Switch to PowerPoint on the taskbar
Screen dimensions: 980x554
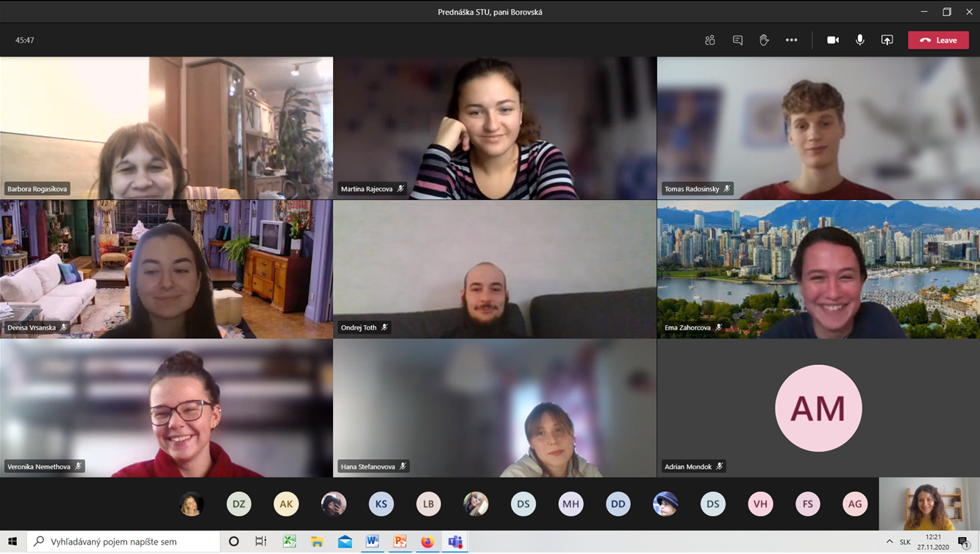point(400,541)
